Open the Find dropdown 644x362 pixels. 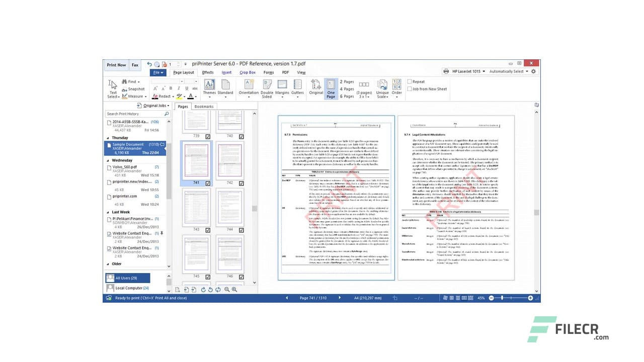pos(138,81)
